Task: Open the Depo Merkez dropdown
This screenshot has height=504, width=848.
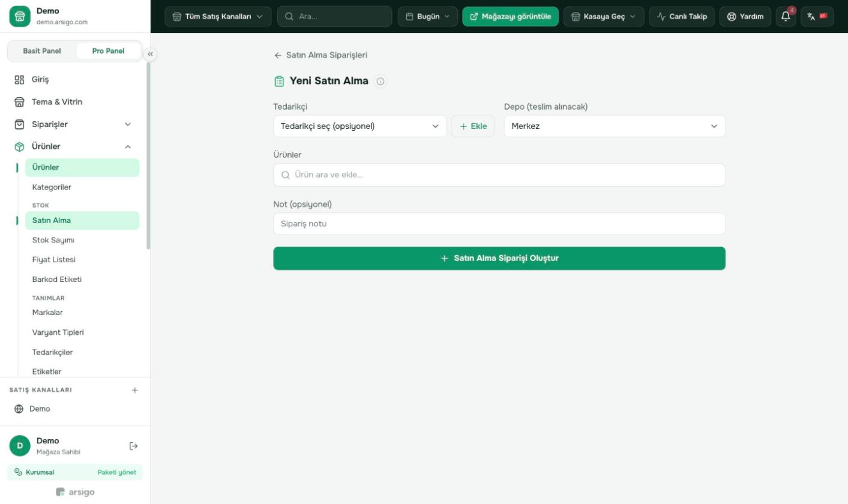Action: tap(615, 126)
